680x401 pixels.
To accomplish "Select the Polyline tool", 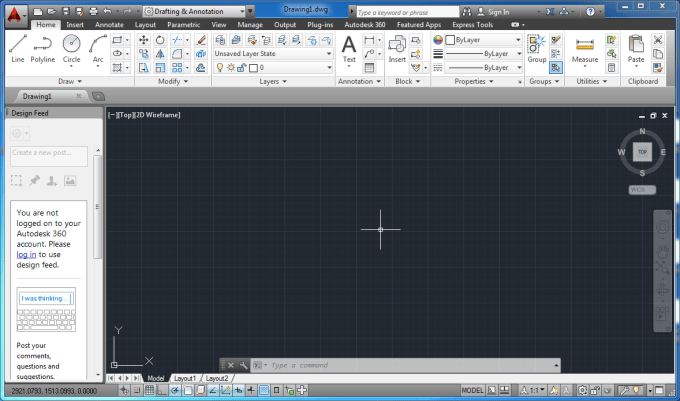I will click(42, 49).
